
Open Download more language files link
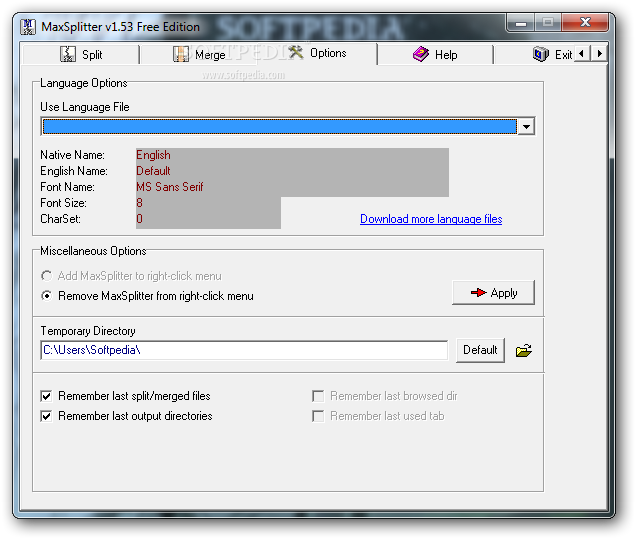431,219
